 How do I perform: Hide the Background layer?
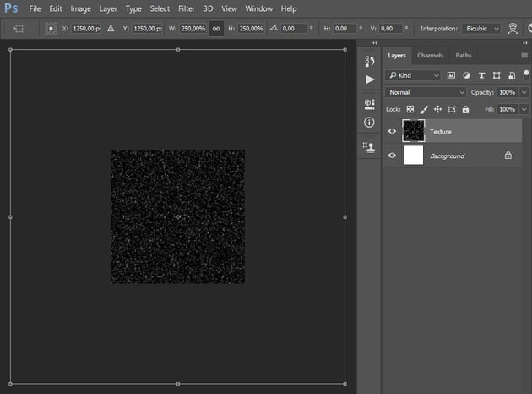pyautogui.click(x=392, y=156)
